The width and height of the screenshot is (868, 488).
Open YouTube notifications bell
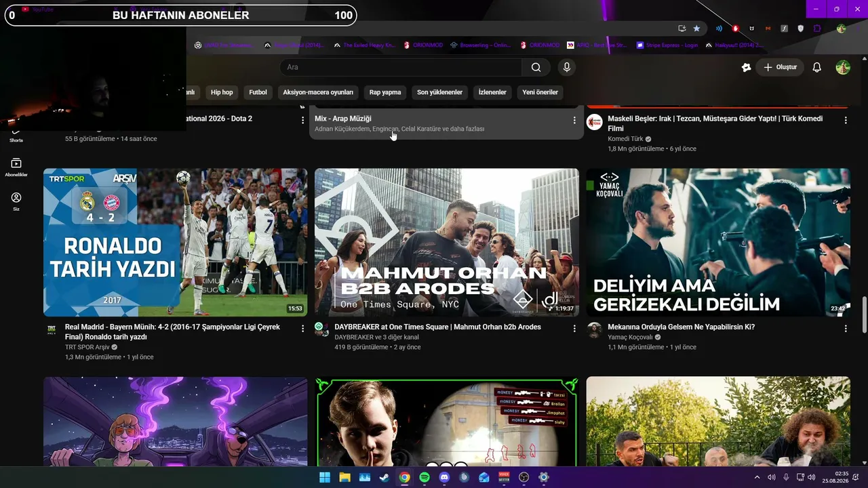pos(817,67)
